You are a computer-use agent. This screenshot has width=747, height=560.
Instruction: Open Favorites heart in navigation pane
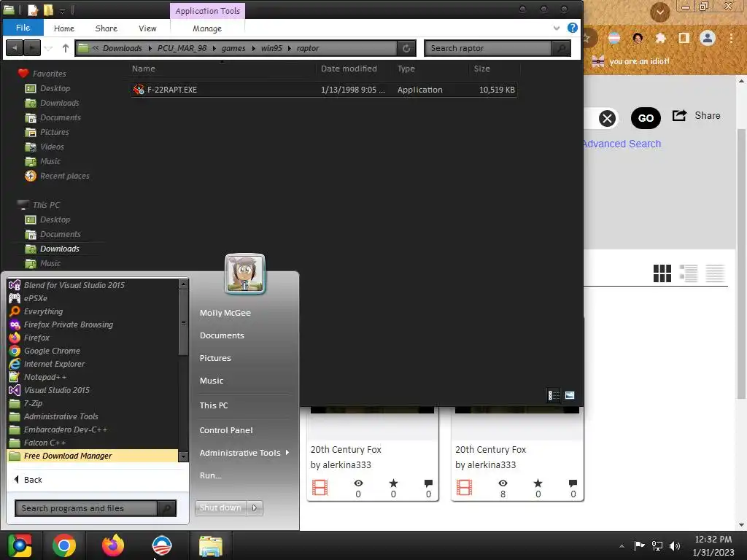(x=23, y=74)
